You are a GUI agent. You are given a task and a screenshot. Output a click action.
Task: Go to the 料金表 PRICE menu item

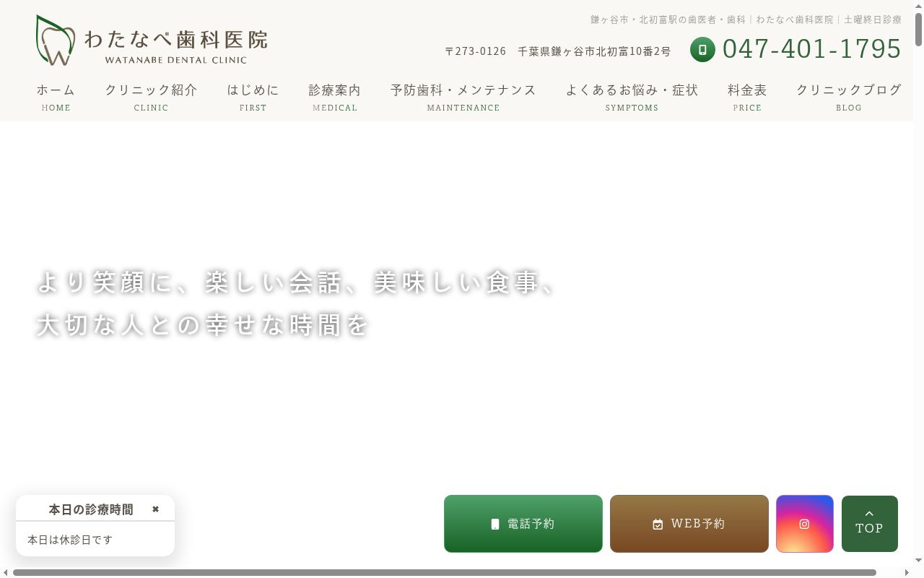coord(747,98)
